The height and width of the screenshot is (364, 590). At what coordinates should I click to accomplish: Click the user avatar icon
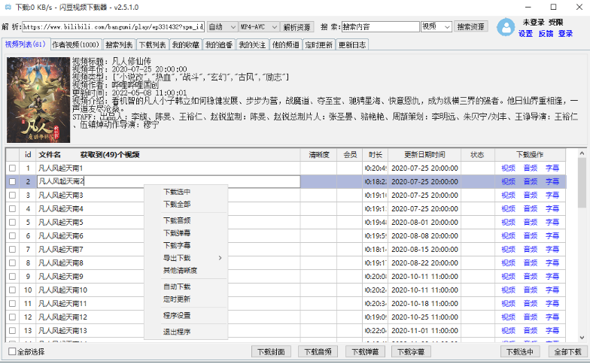[506, 27]
